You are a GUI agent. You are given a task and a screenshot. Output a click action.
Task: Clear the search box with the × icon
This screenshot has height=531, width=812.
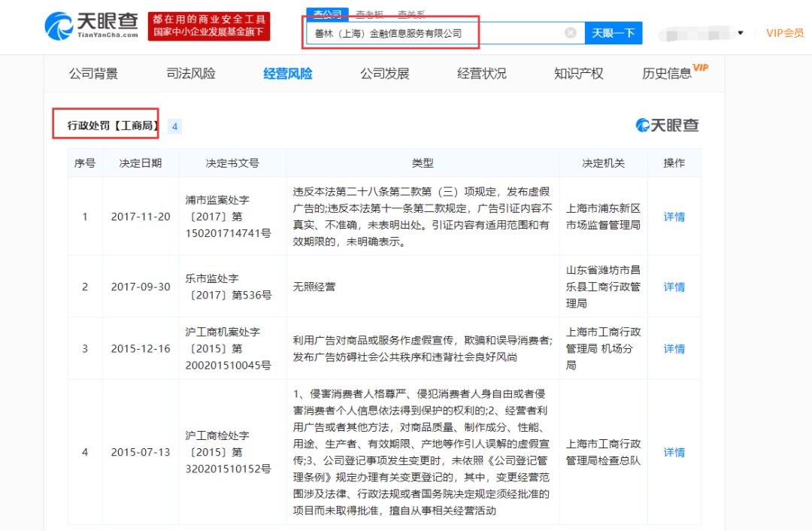[570, 32]
